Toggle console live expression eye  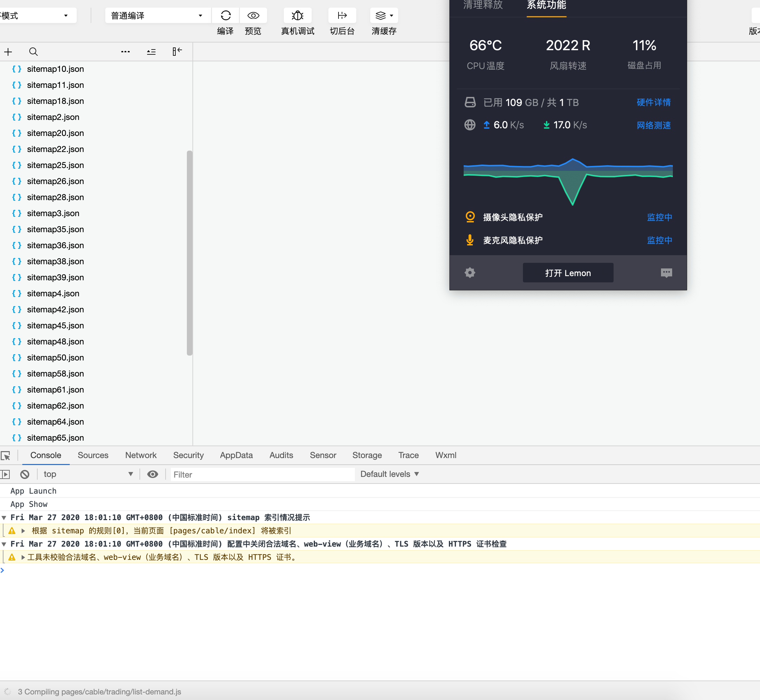tap(152, 474)
